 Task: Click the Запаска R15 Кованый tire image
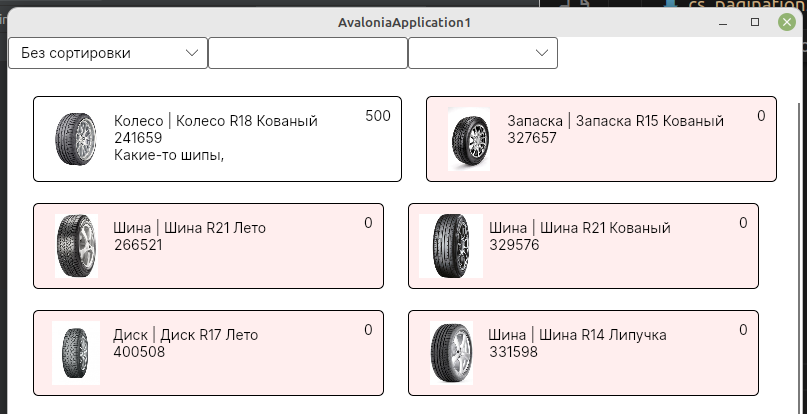coord(469,139)
